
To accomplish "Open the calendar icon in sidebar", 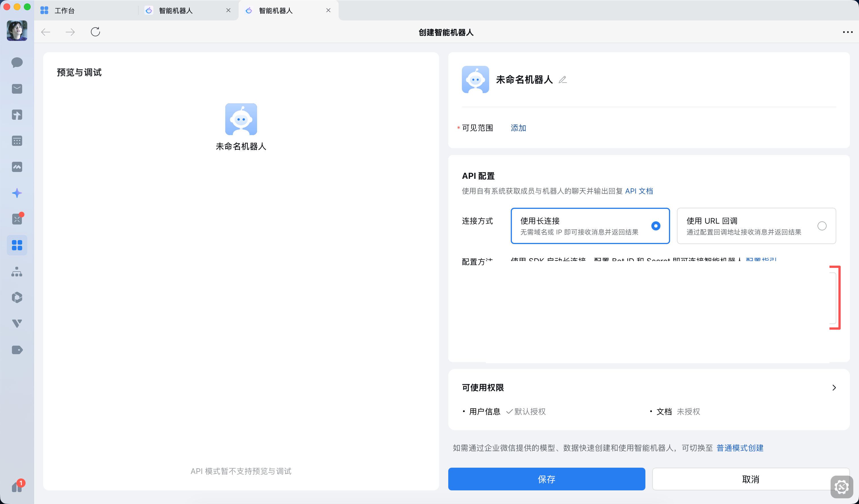I will tap(17, 141).
